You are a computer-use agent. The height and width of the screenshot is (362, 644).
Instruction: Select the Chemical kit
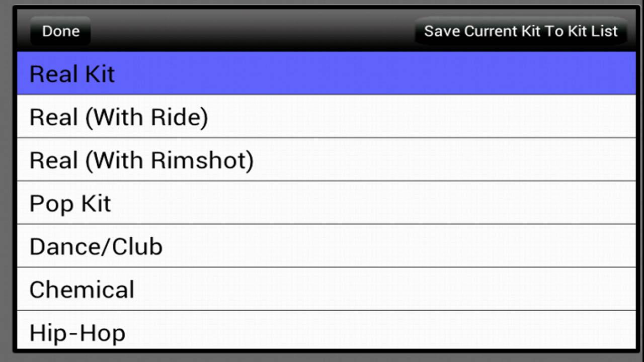click(326, 290)
